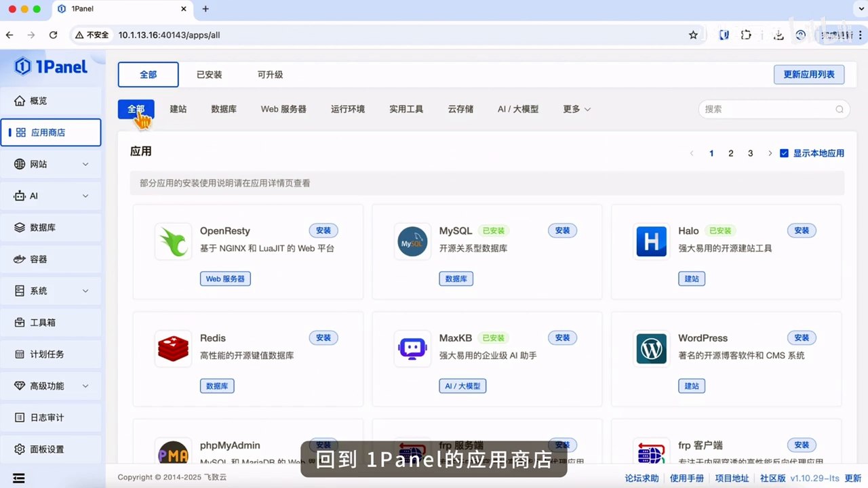Viewport: 868px width, 488px height.
Task: Filter apps by 云存储 category
Action: coord(460,109)
